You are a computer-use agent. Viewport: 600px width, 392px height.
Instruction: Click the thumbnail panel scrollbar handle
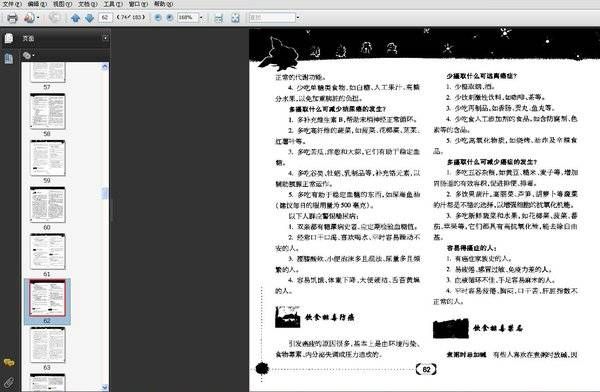coord(105,193)
